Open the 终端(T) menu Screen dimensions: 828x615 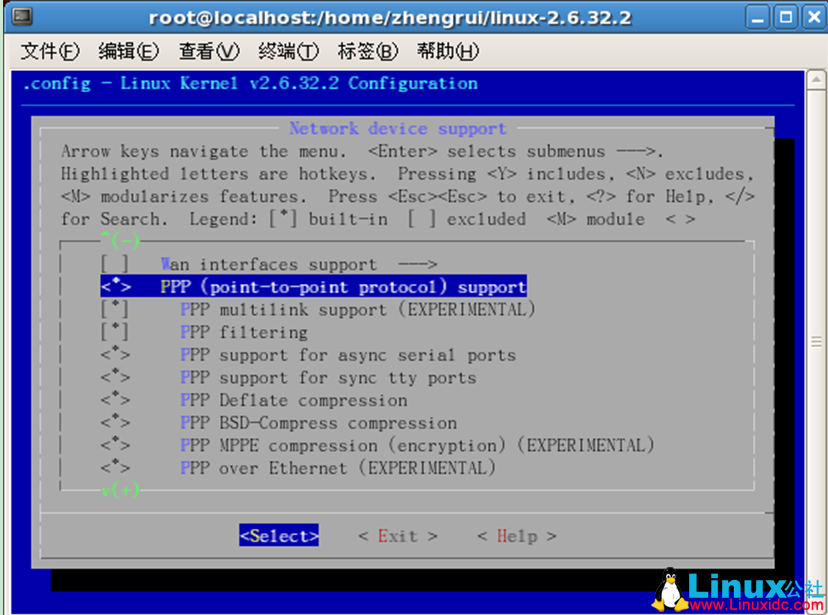tap(288, 51)
